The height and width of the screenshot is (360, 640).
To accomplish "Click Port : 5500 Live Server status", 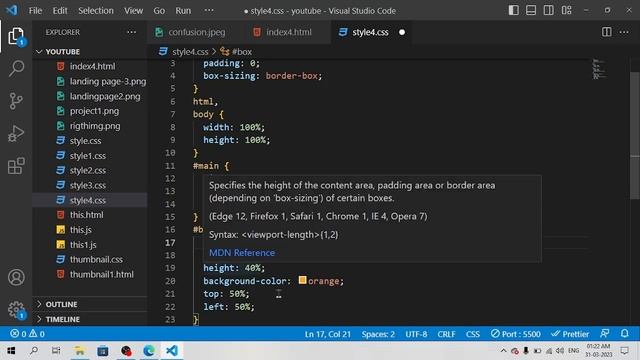I will (516, 334).
